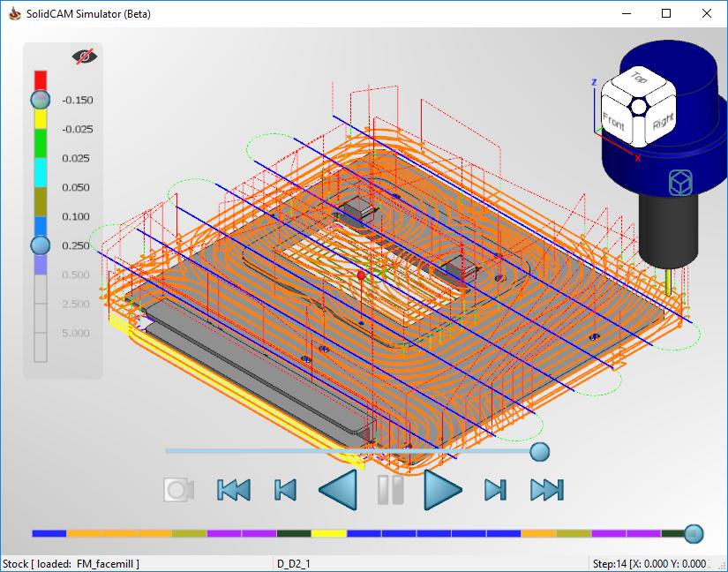Click the green color swatch on scale
Viewport: 728px width, 572px height.
pos(41,143)
